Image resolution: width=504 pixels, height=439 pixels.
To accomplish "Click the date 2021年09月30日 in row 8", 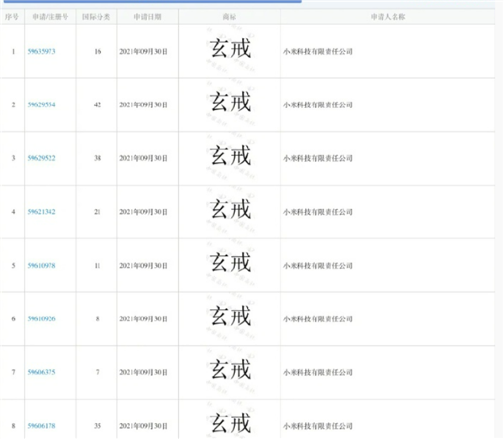I will pos(143,426).
